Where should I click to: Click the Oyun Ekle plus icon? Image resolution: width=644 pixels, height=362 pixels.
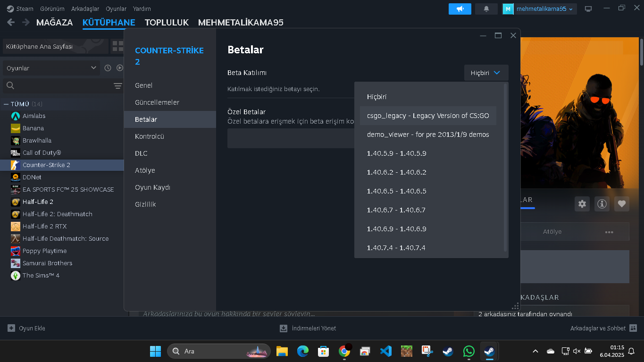tap(11, 328)
